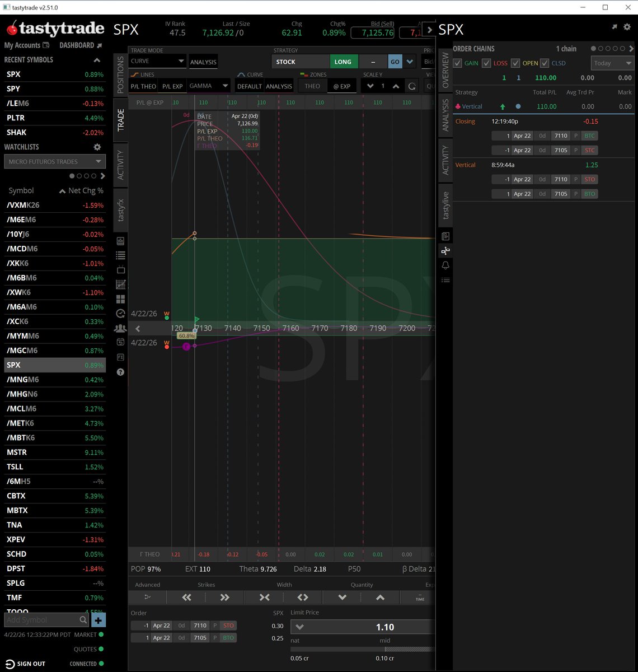Click the blue plus add symbol button

[x=98, y=620]
